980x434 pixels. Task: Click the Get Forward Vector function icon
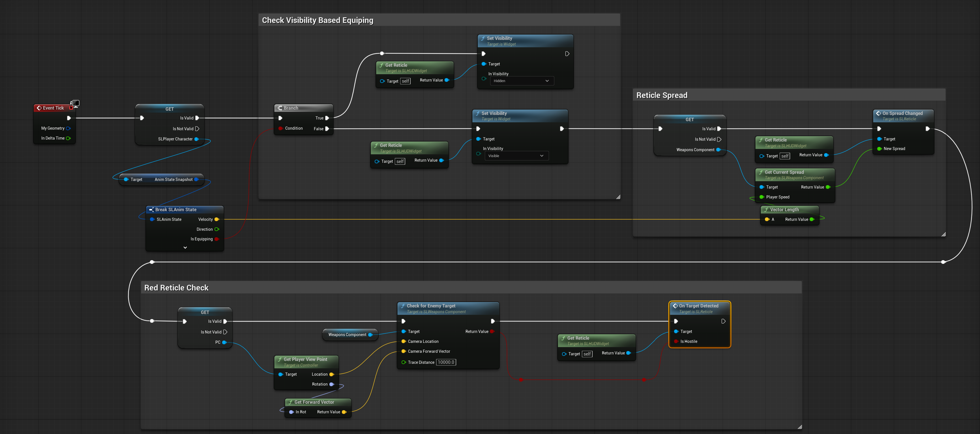tap(291, 402)
